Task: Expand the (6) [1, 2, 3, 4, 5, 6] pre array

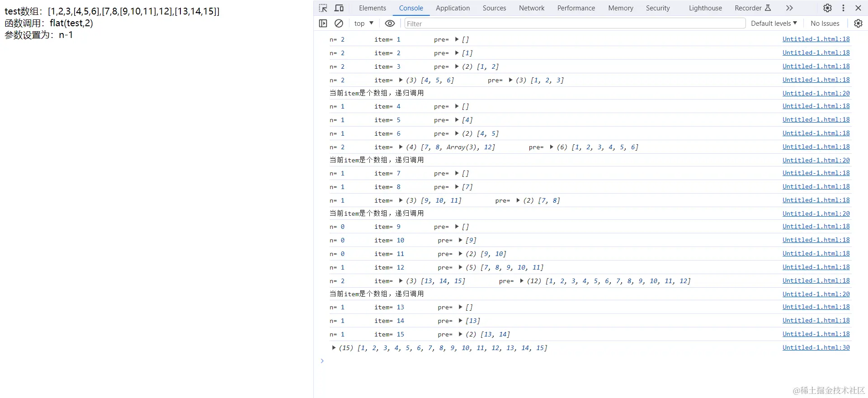Action: click(552, 147)
